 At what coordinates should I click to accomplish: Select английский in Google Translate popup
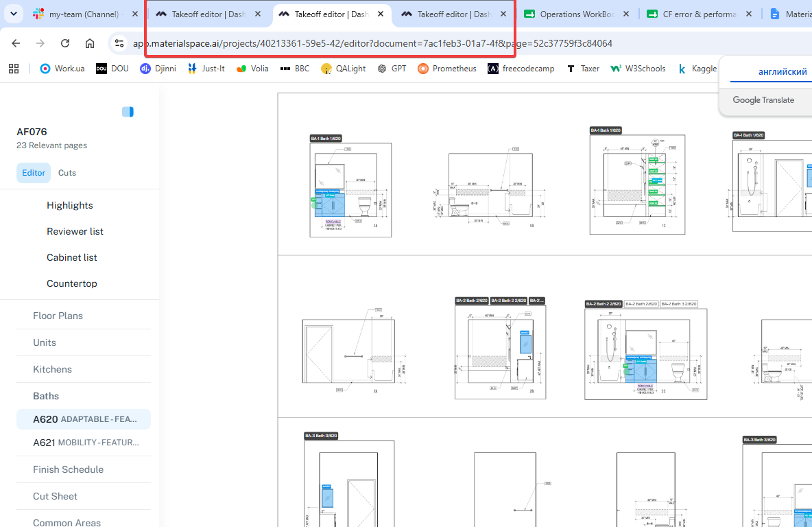click(x=782, y=71)
